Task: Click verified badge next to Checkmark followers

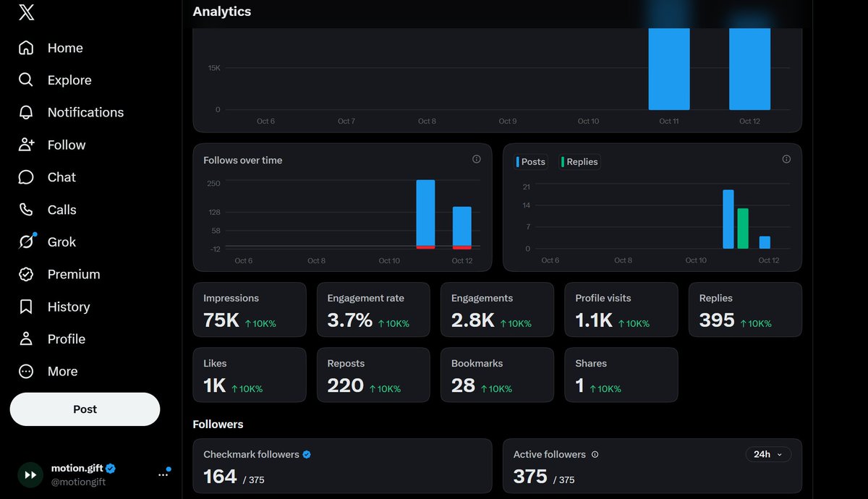Action: coord(307,455)
